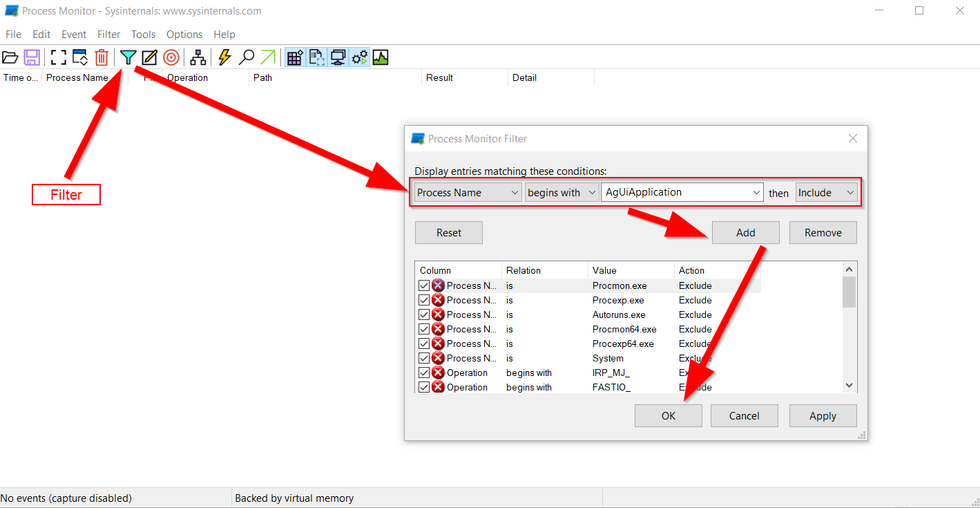Click the Remove button

coord(823,233)
